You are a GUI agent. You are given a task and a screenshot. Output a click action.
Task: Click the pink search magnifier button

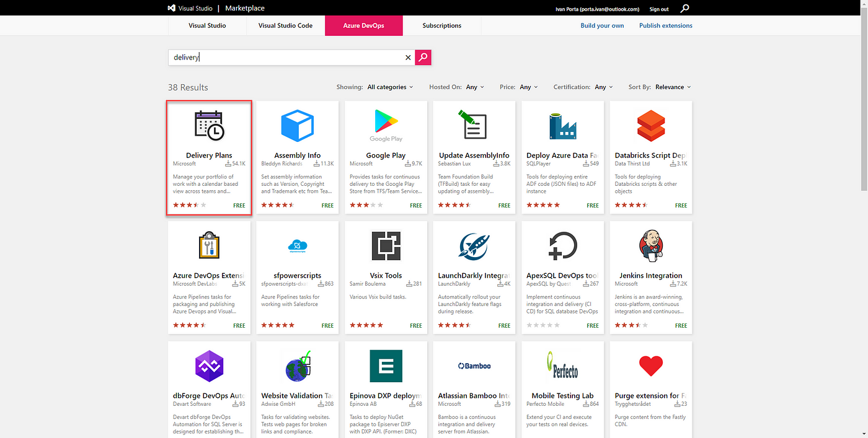point(423,57)
